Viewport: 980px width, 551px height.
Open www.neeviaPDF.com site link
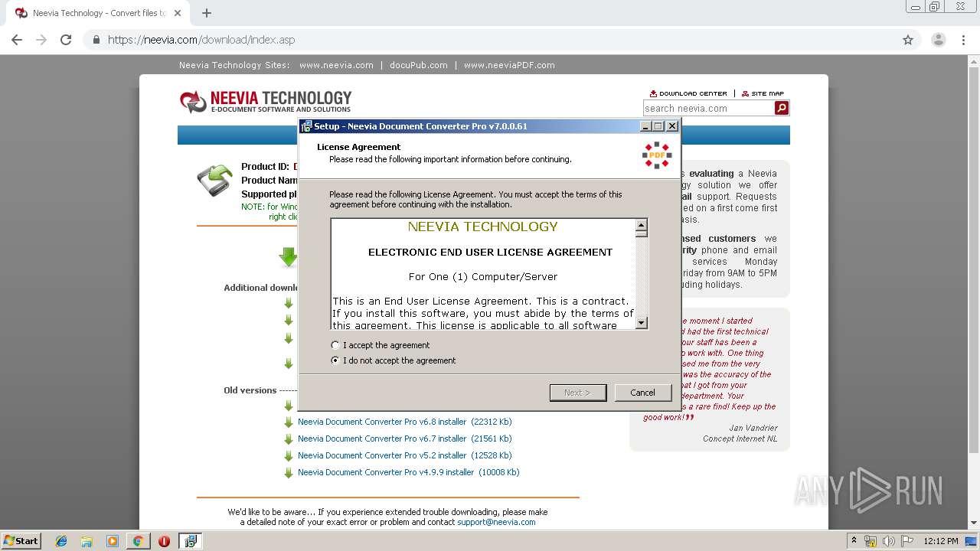click(509, 65)
